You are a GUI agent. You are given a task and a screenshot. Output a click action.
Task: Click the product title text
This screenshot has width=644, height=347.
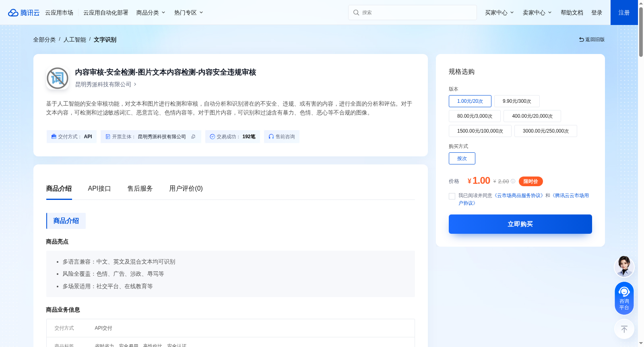pos(165,72)
